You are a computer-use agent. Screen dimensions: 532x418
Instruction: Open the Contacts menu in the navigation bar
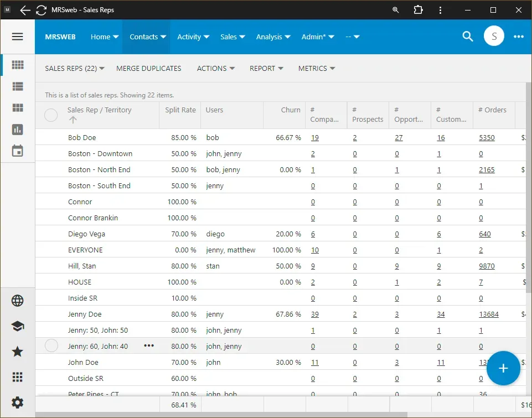(x=148, y=37)
